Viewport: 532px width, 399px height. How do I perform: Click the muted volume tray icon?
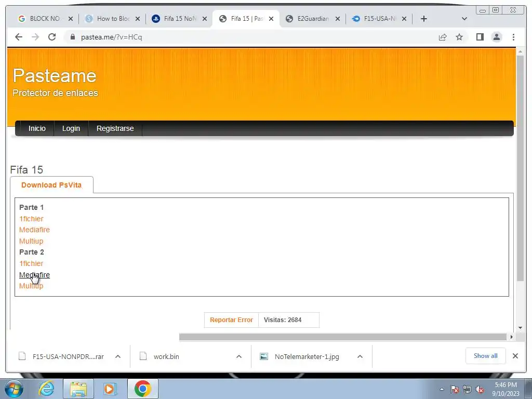tap(480, 389)
